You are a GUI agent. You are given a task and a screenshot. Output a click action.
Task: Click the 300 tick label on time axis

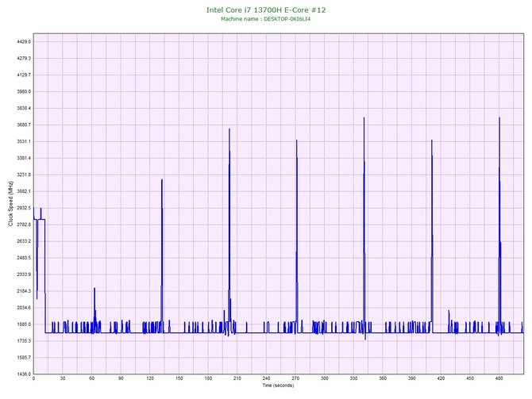click(325, 378)
